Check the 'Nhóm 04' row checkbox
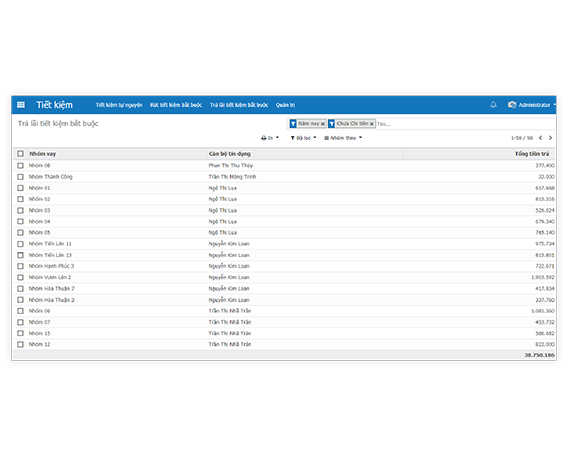 (x=20, y=221)
